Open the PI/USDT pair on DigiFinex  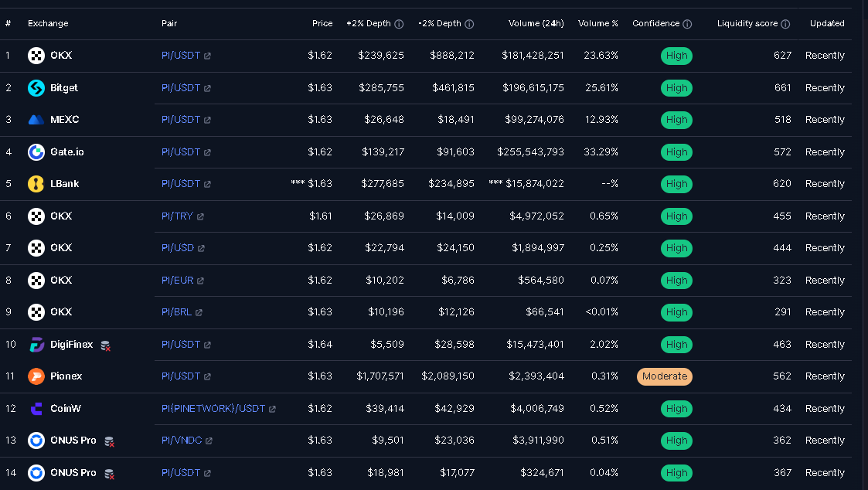coord(181,345)
